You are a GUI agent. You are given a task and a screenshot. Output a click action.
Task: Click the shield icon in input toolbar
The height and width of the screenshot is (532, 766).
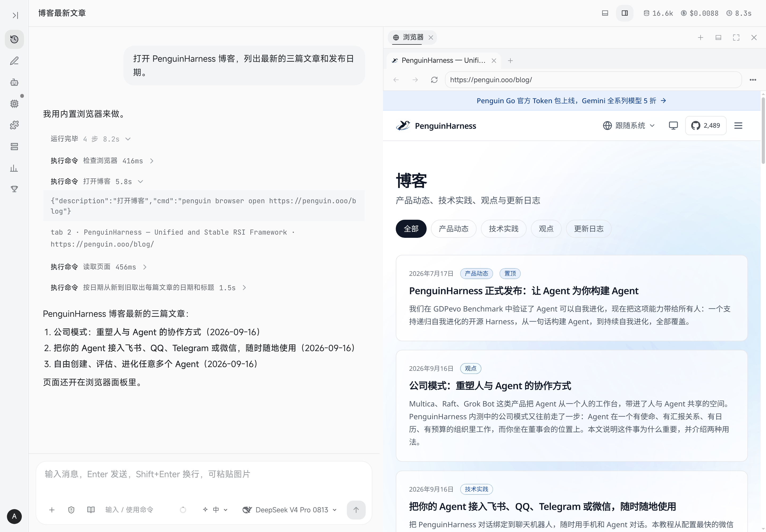point(71,510)
